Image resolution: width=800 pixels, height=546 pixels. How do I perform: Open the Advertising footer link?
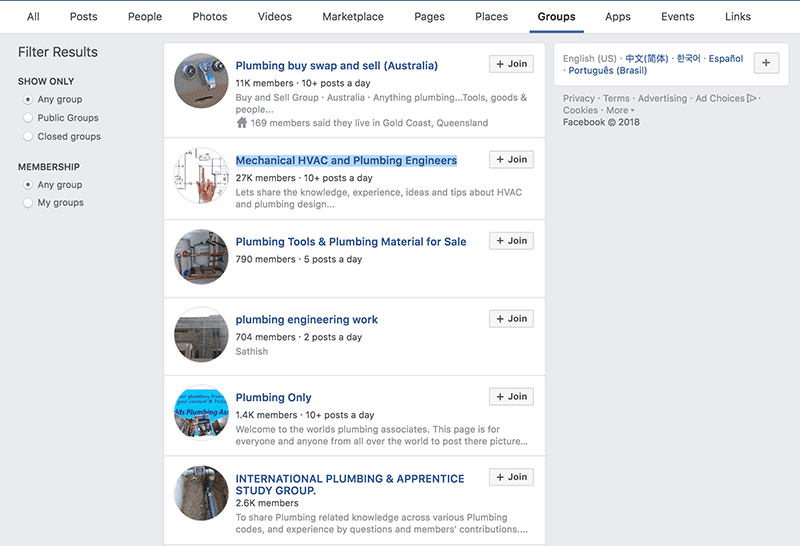[662, 98]
